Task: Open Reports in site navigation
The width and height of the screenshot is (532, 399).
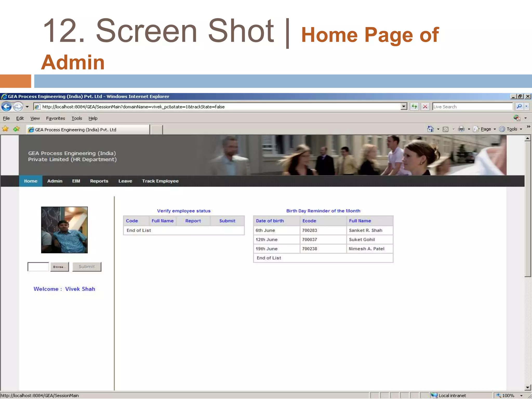Action: point(99,181)
